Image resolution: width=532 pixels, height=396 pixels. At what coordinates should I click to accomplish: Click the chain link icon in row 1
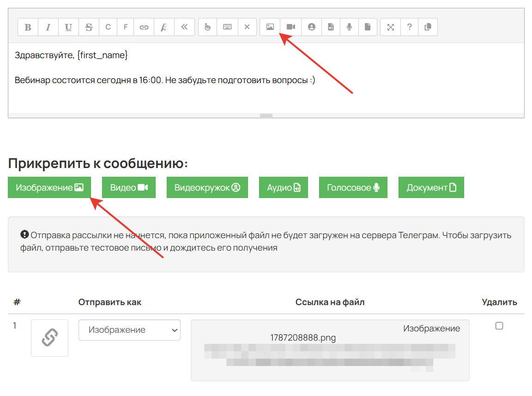[x=49, y=338]
